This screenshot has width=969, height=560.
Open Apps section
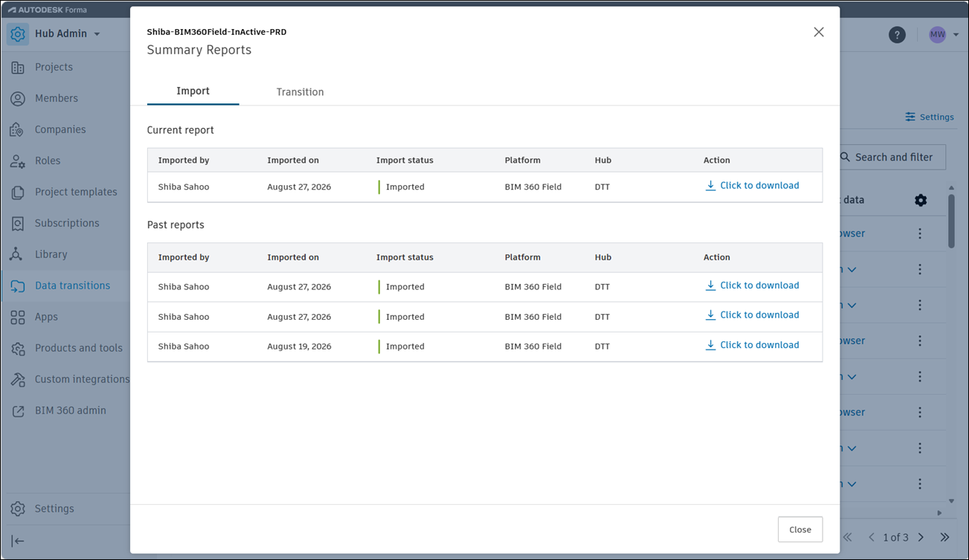point(46,317)
